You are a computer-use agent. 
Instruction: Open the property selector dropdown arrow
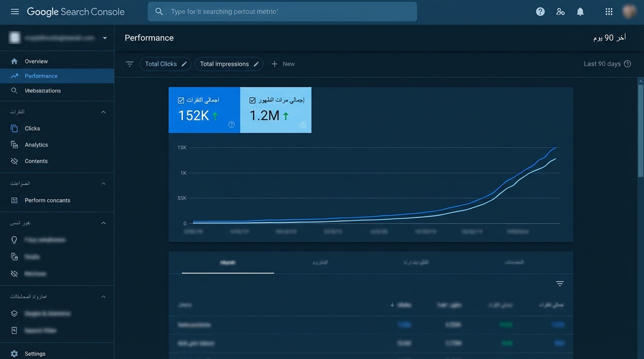point(105,38)
